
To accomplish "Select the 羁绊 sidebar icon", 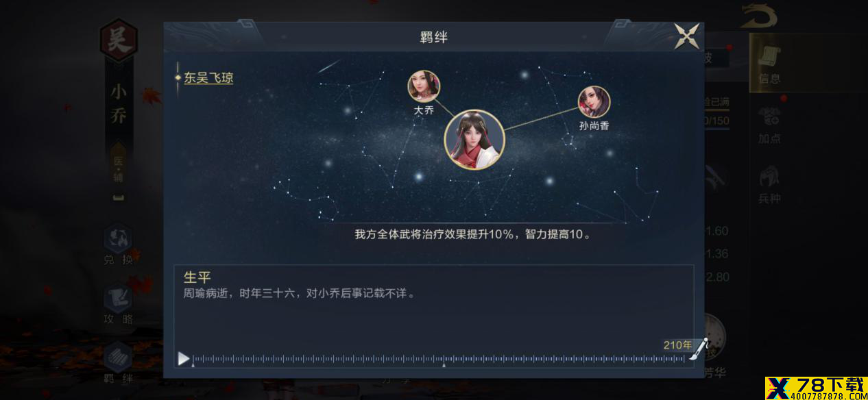I will (118, 362).
